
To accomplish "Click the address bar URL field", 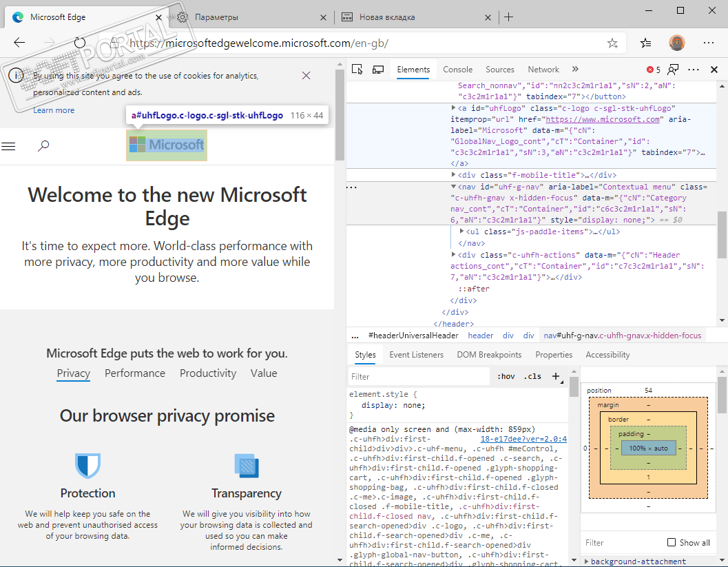I will click(362, 43).
